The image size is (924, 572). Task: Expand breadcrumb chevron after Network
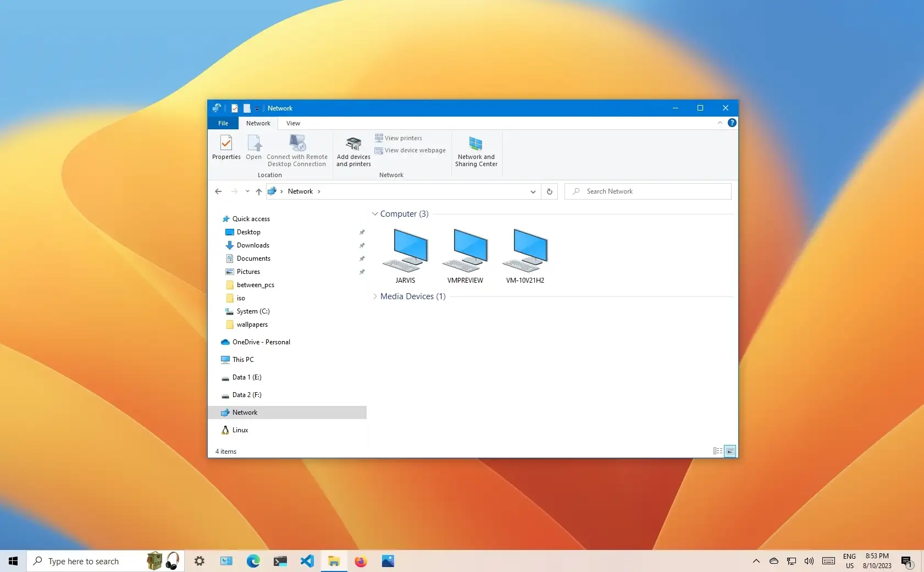(x=319, y=191)
